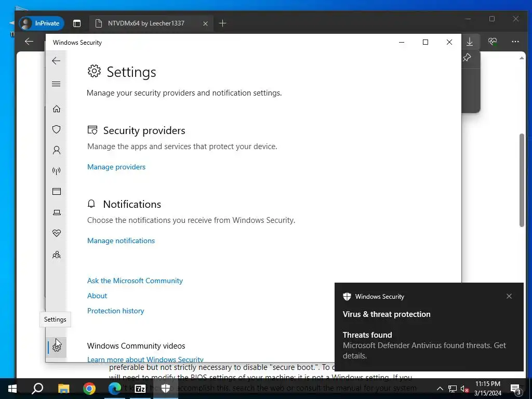
Task: Click the Edge scrollbar up arrow
Action: (x=522, y=58)
